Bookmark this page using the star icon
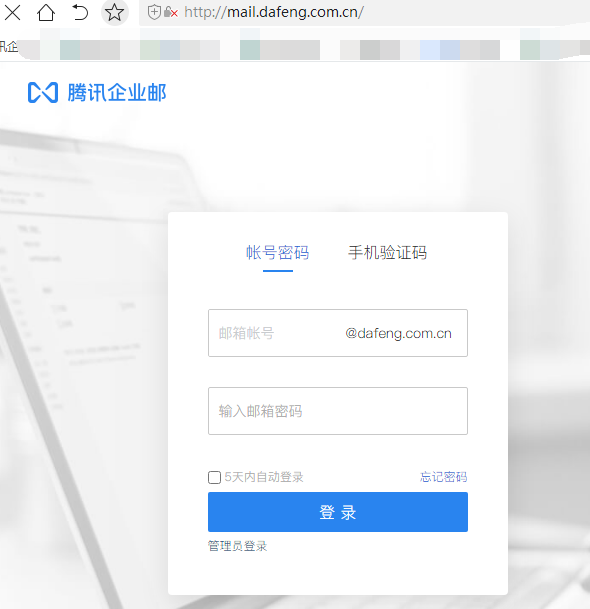 [x=115, y=12]
